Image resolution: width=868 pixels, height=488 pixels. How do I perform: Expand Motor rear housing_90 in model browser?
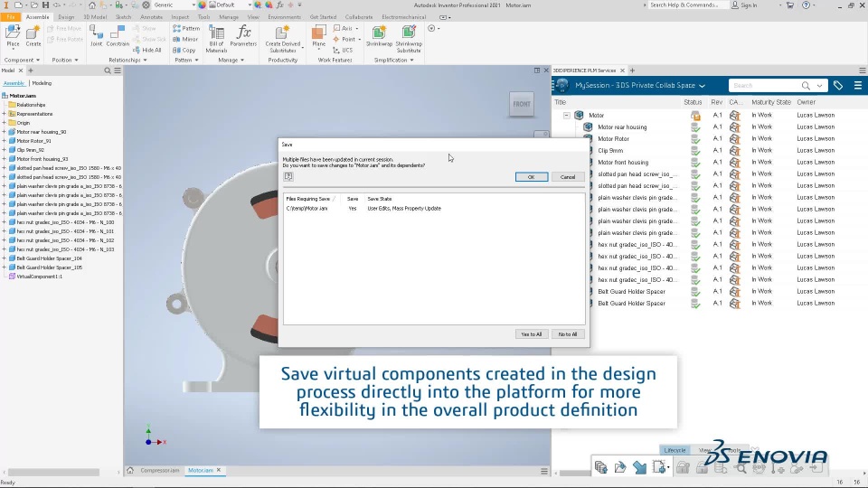pyautogui.click(x=5, y=132)
